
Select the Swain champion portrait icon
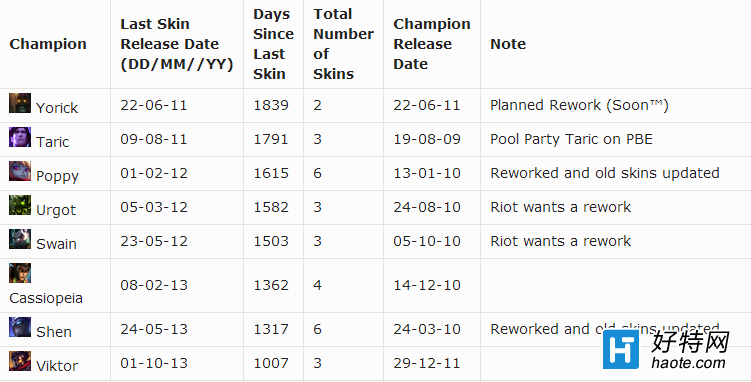(x=20, y=239)
